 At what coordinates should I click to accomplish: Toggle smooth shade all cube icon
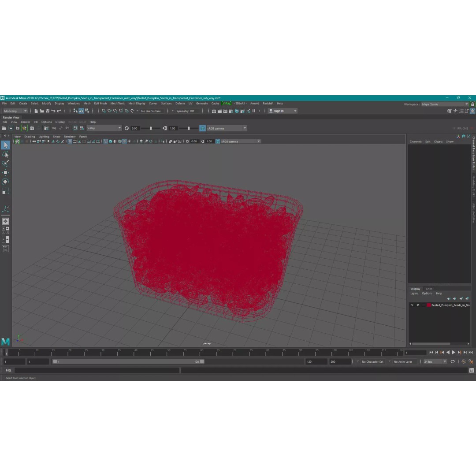click(111, 141)
